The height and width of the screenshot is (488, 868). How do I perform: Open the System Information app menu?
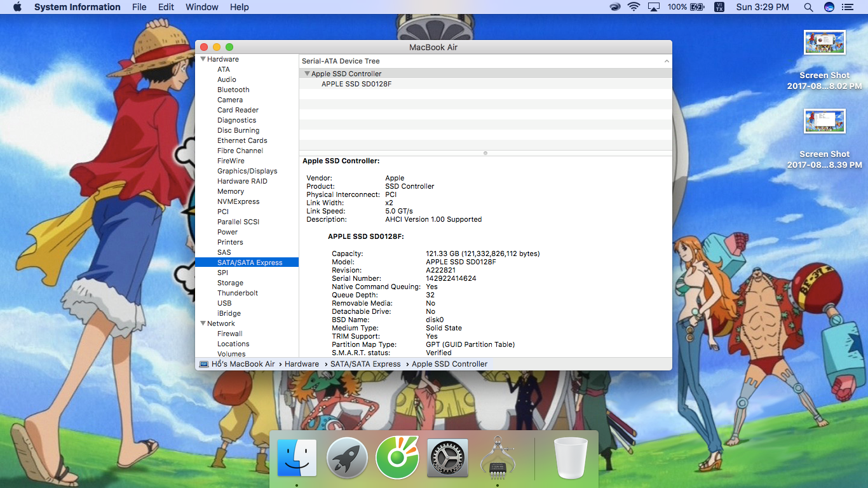click(77, 7)
